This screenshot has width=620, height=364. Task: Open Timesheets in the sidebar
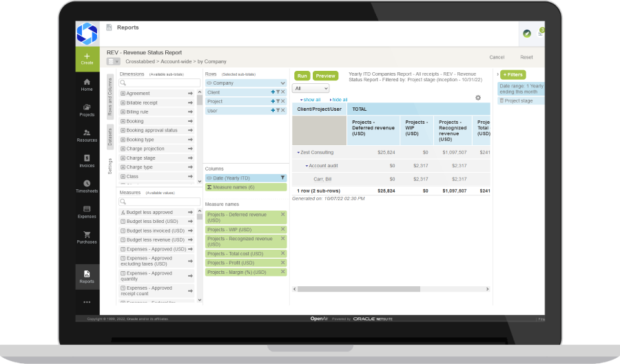tap(87, 186)
